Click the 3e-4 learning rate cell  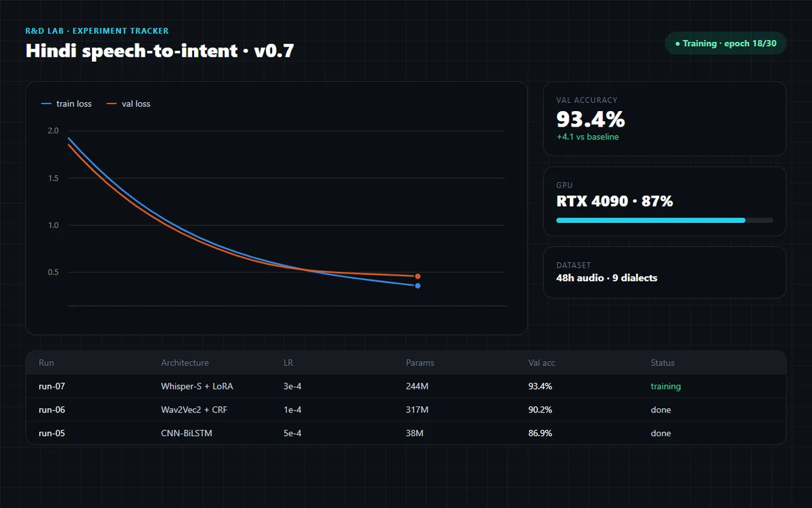(x=292, y=387)
